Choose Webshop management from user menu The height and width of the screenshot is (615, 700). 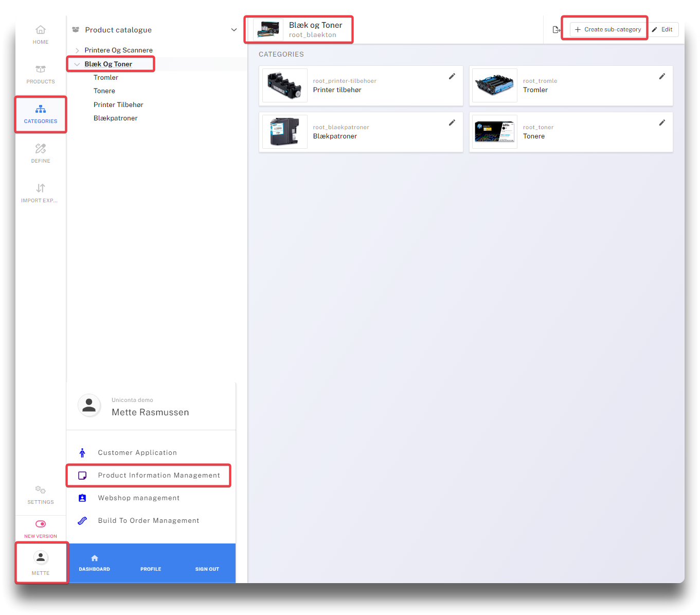click(x=138, y=498)
